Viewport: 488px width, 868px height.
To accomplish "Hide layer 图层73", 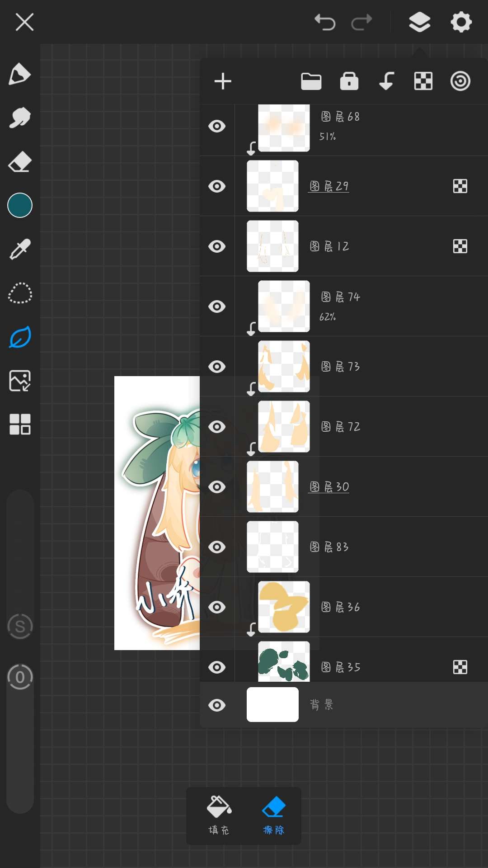I will pyautogui.click(x=217, y=367).
